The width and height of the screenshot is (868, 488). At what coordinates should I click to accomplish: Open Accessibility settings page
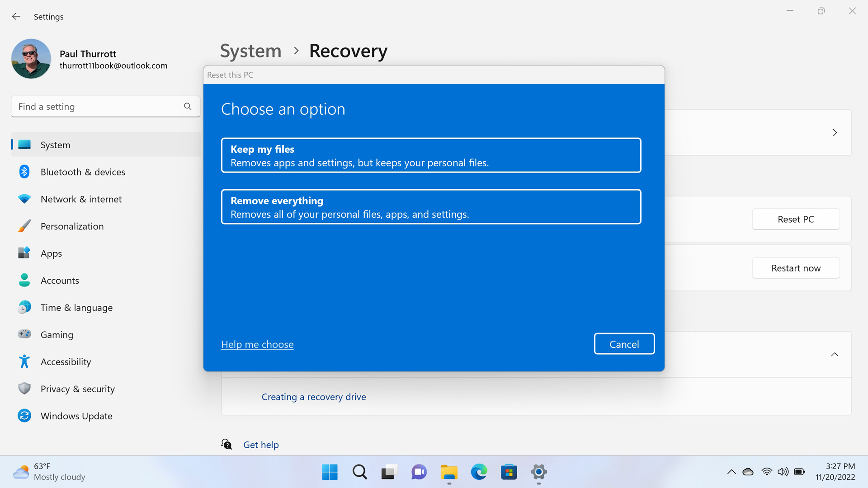pyautogui.click(x=66, y=362)
